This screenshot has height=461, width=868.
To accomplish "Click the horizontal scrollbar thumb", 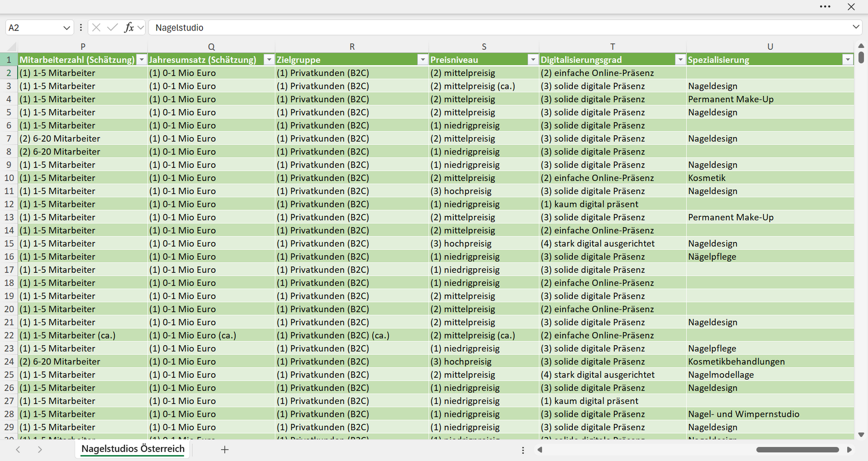I will click(x=798, y=450).
